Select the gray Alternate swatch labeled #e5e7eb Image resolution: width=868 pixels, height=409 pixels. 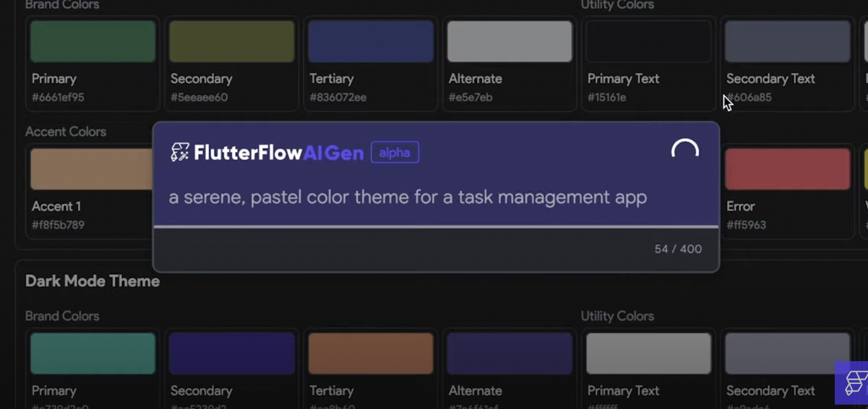click(510, 42)
